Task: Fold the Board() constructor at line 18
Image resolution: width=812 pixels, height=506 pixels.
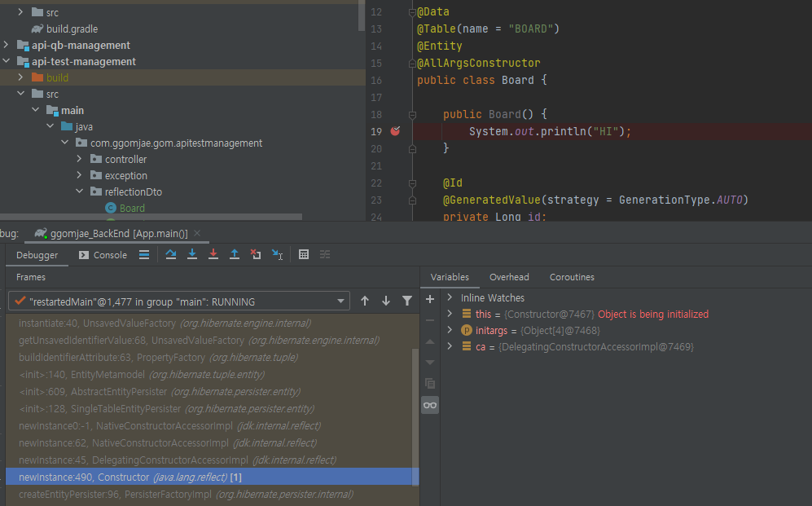Action: pos(412,114)
